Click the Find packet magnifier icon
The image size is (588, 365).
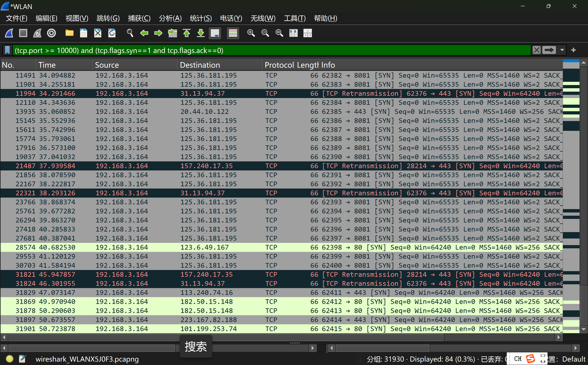pyautogui.click(x=130, y=33)
